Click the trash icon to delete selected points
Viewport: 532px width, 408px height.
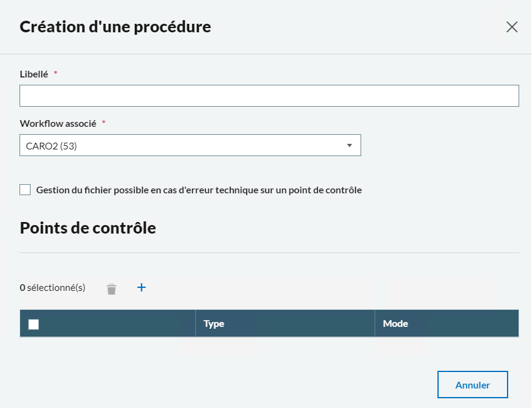tap(111, 289)
